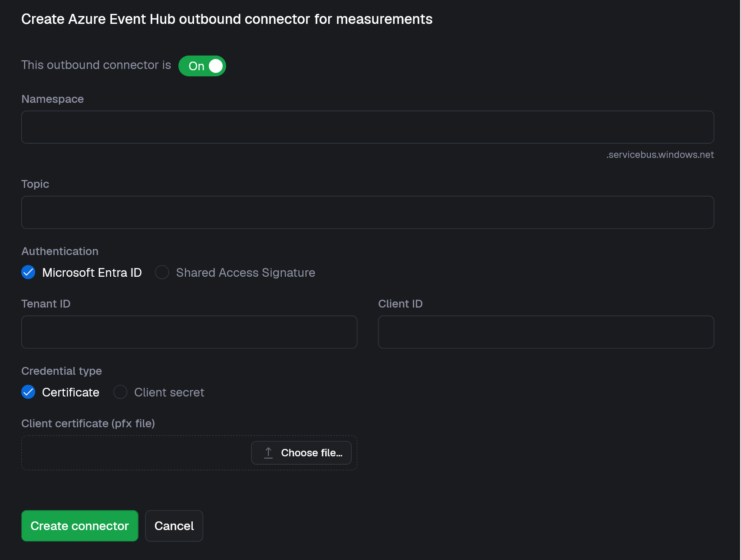Click the 'This outbound connector is' text
The image size is (741, 560).
[x=96, y=65]
